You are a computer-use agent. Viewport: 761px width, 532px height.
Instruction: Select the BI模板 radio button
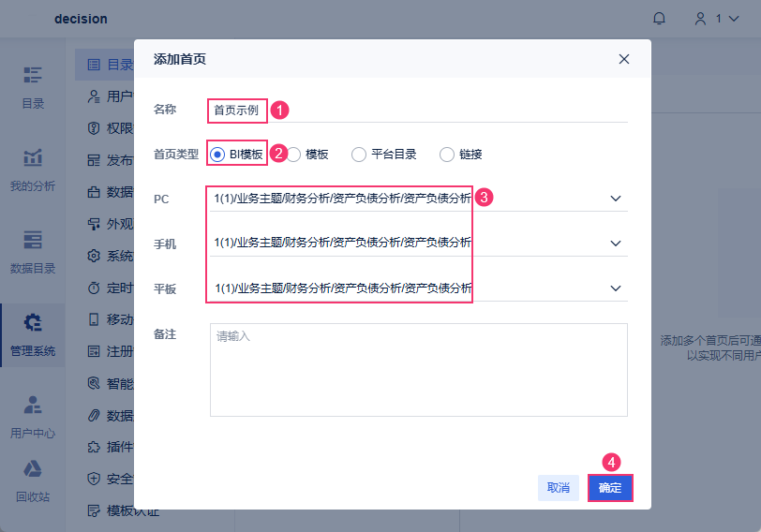tap(216, 155)
